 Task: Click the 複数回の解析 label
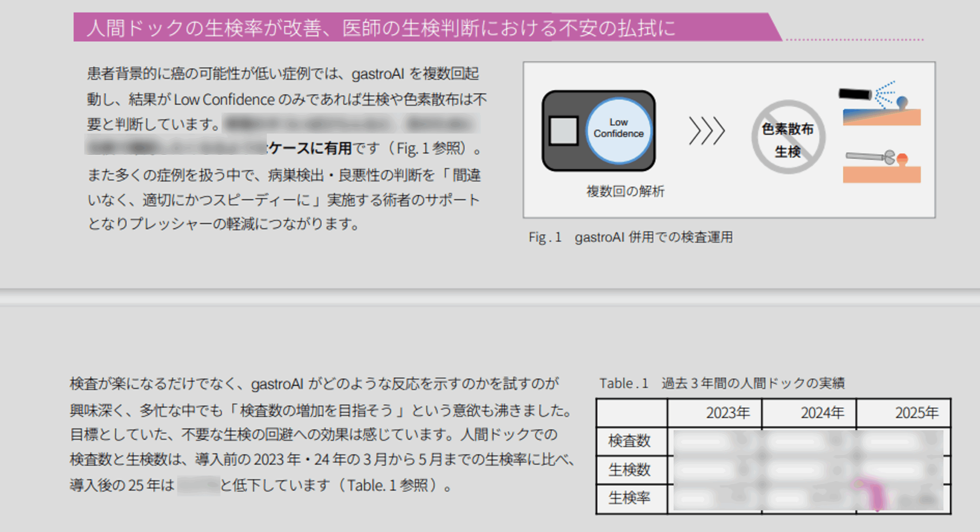click(625, 191)
